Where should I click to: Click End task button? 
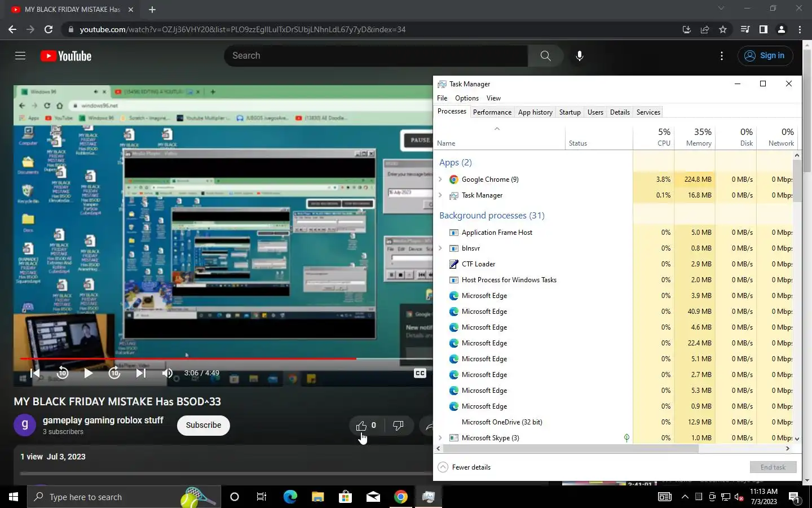click(x=773, y=467)
